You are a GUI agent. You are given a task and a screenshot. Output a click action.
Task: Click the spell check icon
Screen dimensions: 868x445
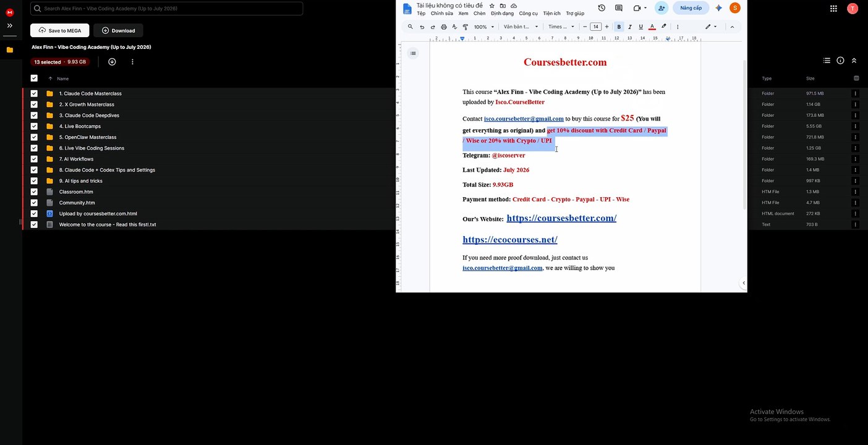point(454,27)
